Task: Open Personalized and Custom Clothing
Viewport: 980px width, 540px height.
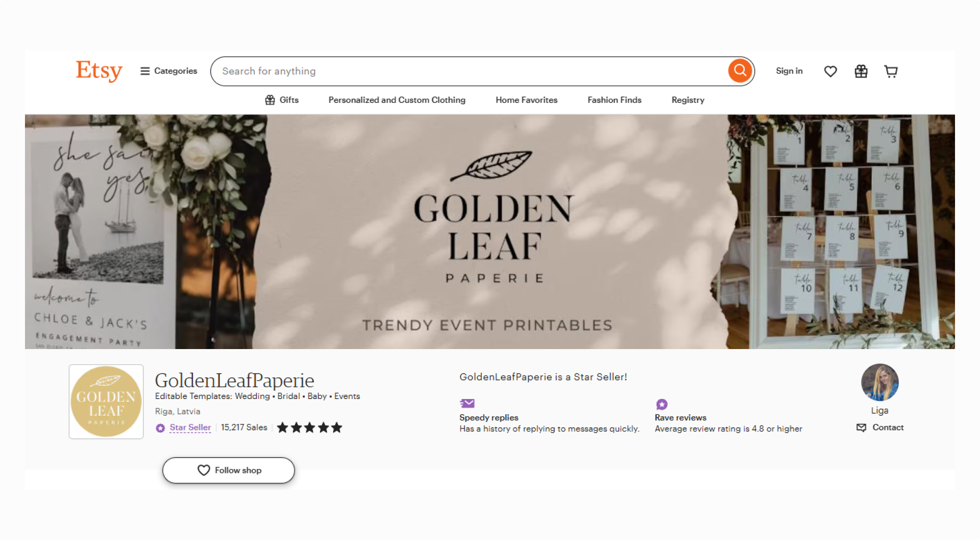Action: click(x=397, y=100)
